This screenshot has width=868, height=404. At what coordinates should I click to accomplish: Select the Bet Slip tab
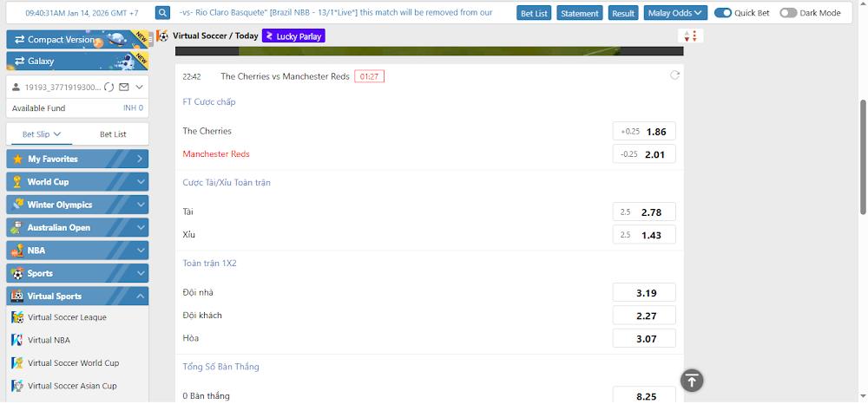coord(42,134)
